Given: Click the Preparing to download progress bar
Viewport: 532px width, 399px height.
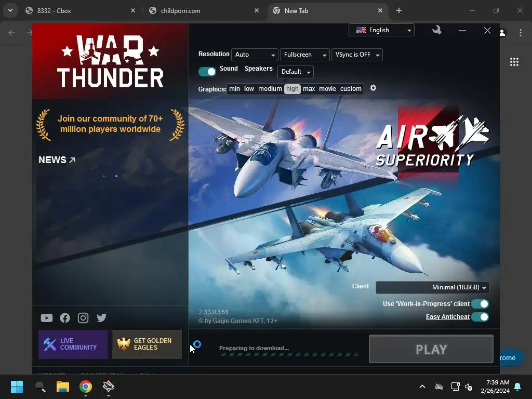Looking at the screenshot, I should (289, 354).
